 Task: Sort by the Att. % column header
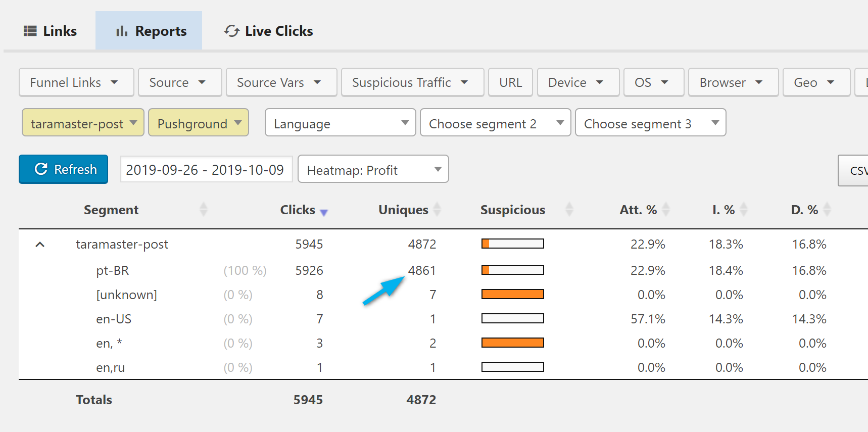tap(638, 210)
